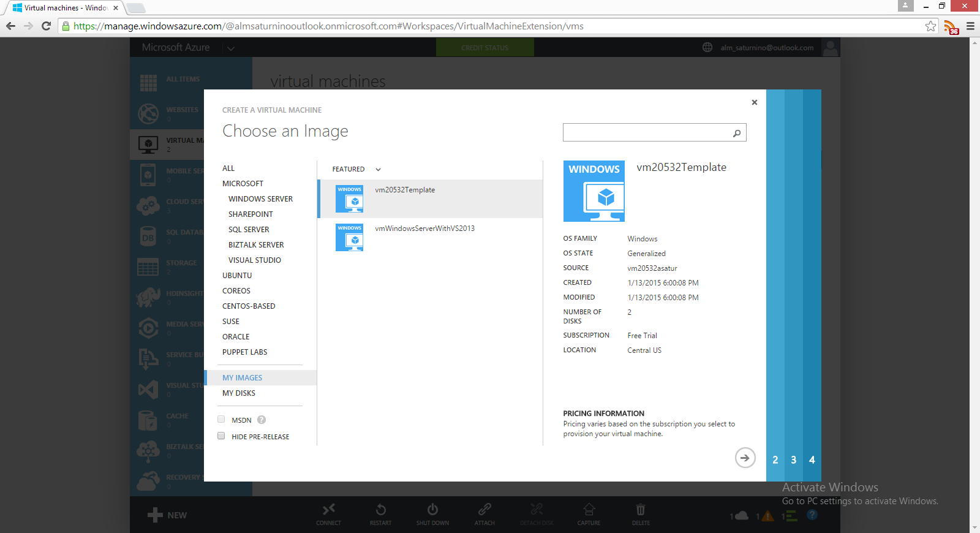980x533 pixels.
Task: Select the CENTOS-BASED category
Action: tap(249, 306)
